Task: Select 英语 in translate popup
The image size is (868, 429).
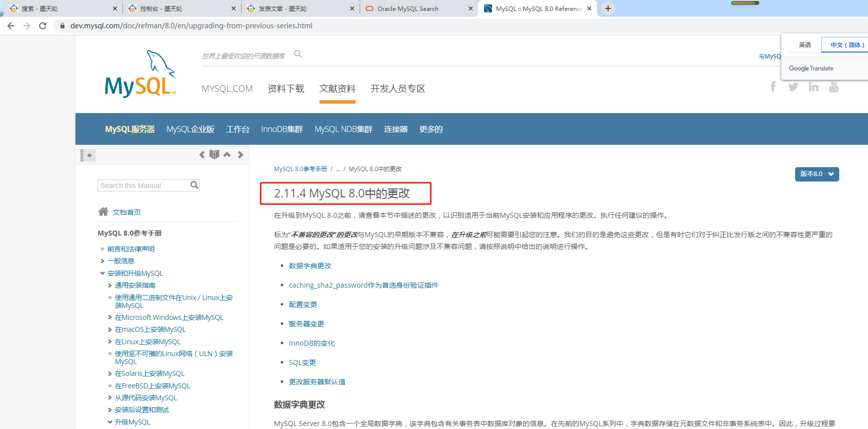Action: [x=805, y=45]
